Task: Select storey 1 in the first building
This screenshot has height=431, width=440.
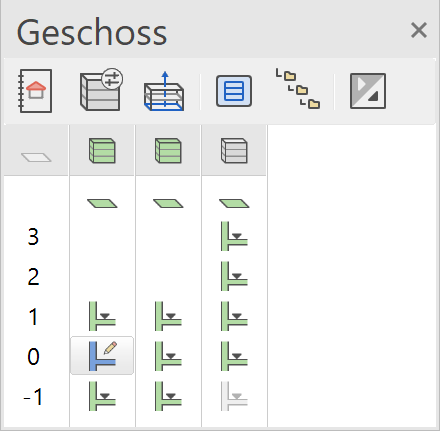Action: click(x=102, y=316)
